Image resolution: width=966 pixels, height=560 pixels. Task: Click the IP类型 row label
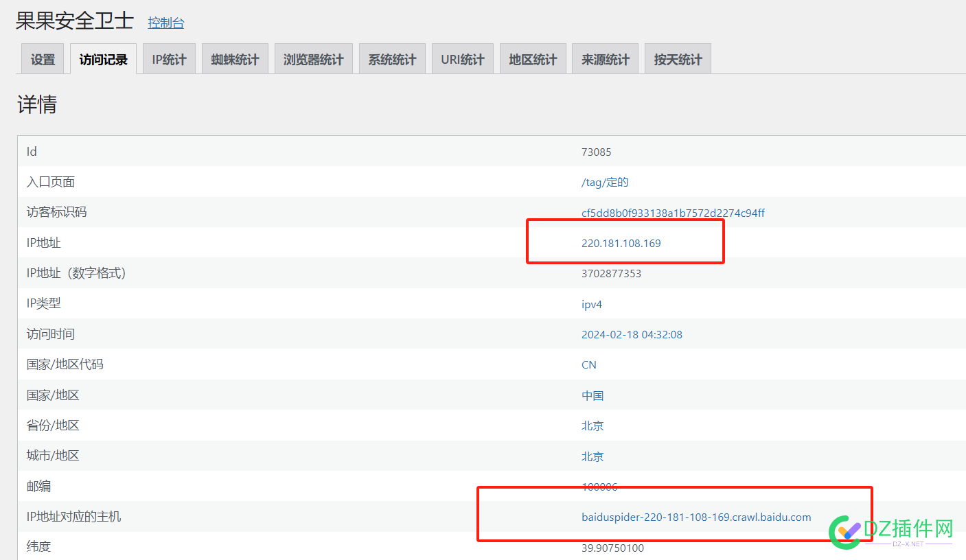tap(44, 303)
